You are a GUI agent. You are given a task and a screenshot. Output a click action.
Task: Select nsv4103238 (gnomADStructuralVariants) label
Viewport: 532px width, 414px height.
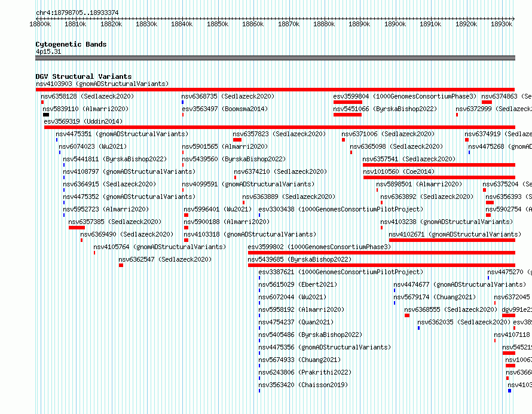[447, 222]
